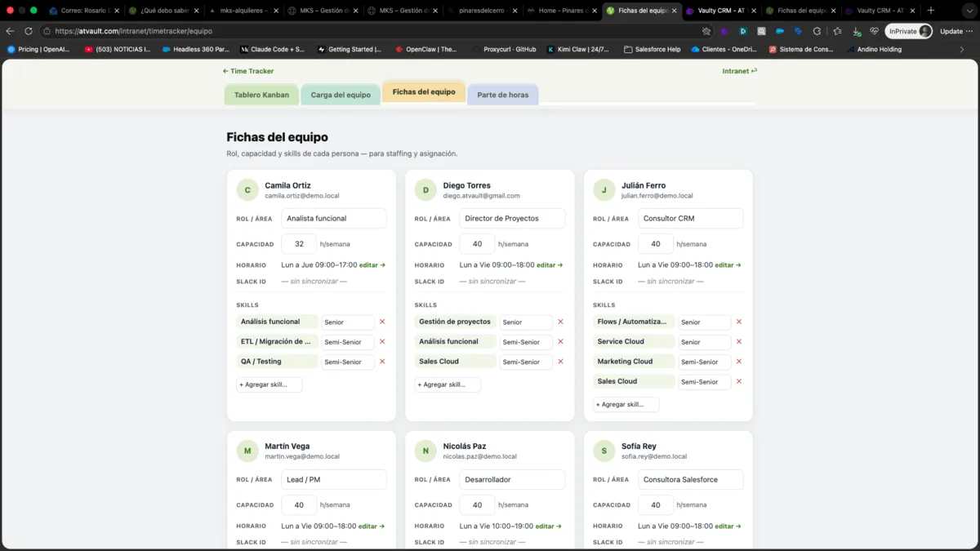The image size is (980, 551).
Task: Remove Julián Ferro's Flows / Automatización skill
Action: 739,322
